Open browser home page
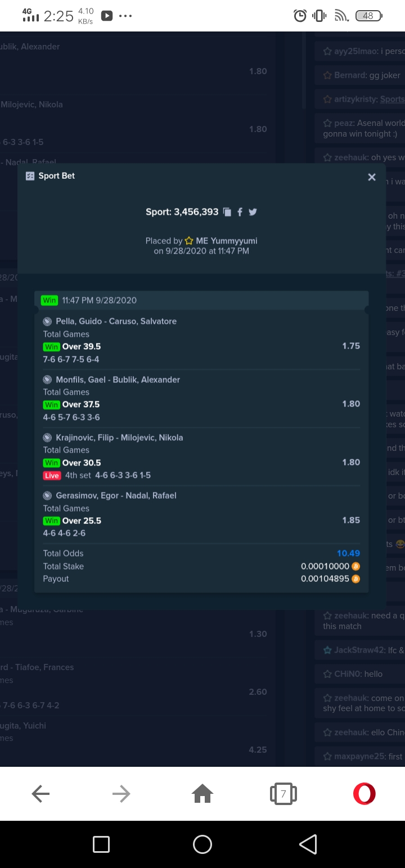Screen dimensions: 405x868 (202, 794)
